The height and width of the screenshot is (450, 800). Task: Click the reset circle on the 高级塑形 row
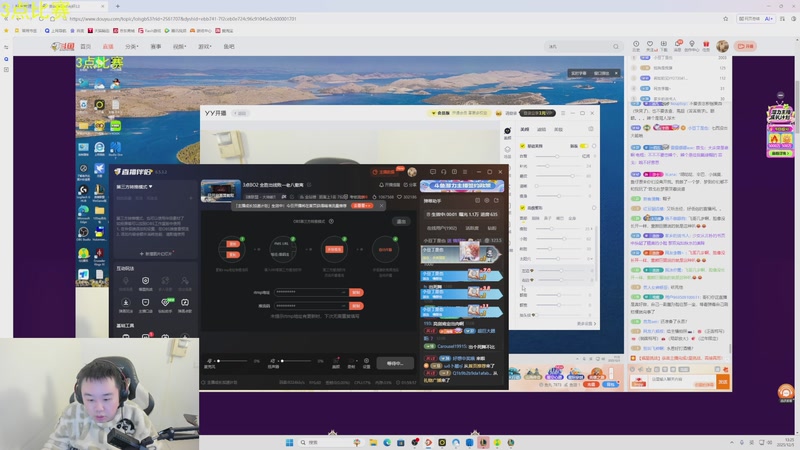pos(594,208)
